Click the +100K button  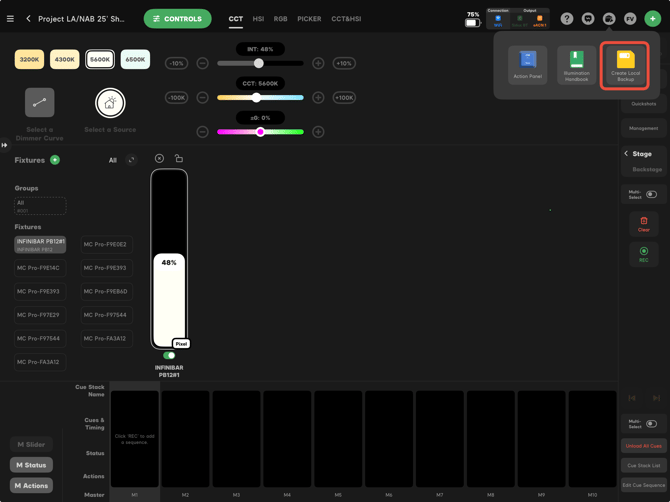click(344, 97)
